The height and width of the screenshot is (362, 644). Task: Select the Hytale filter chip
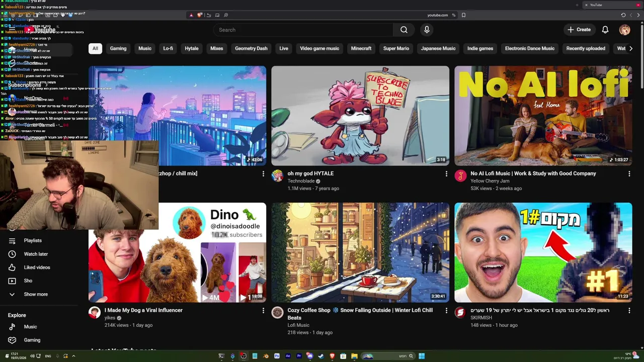point(192,48)
